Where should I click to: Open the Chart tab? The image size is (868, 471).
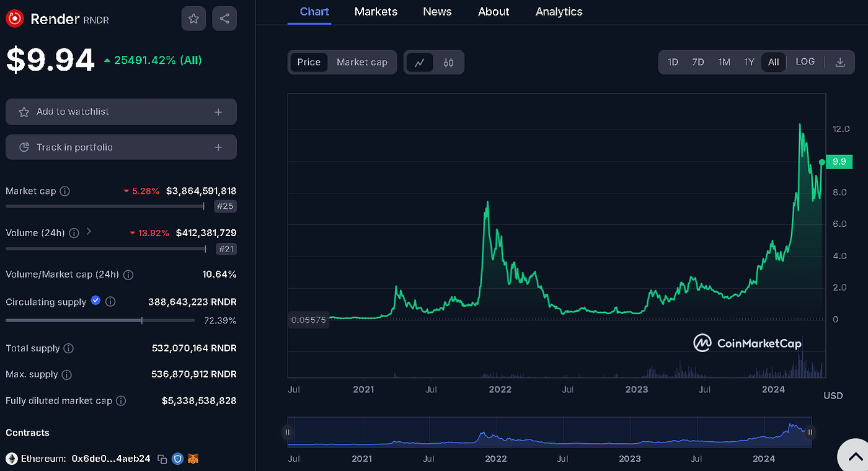[x=314, y=12]
